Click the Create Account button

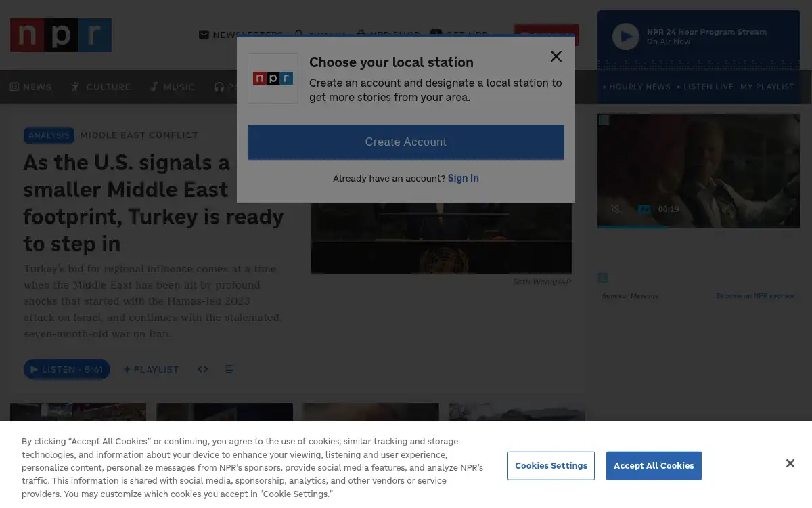click(406, 142)
